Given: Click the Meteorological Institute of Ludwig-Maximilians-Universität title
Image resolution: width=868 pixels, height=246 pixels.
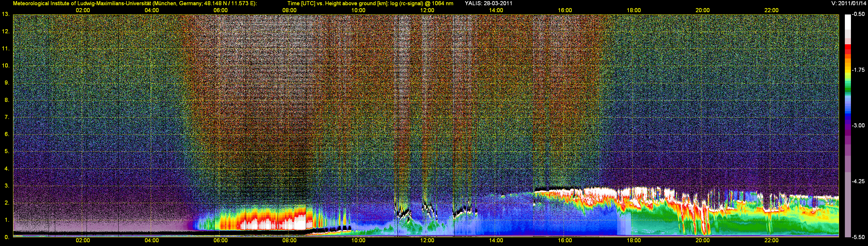Looking at the screenshot, I should 135,3.
